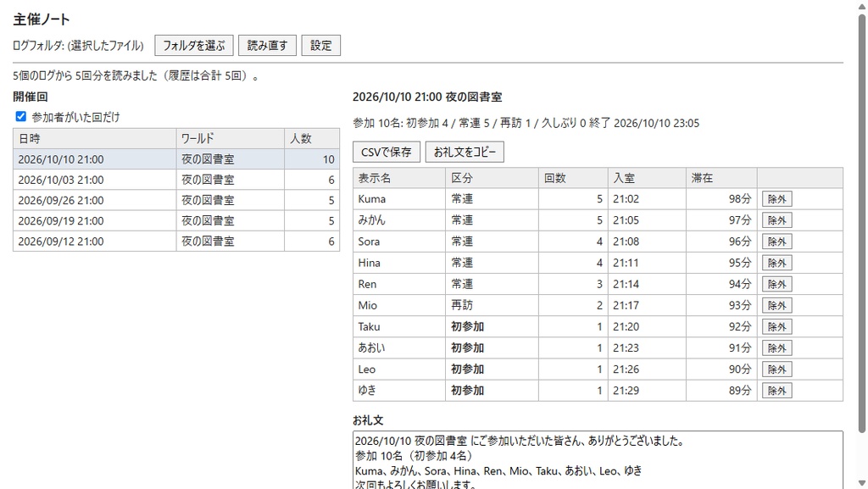
Task: Exclude Kuma with the 除外 button
Action: (x=776, y=199)
